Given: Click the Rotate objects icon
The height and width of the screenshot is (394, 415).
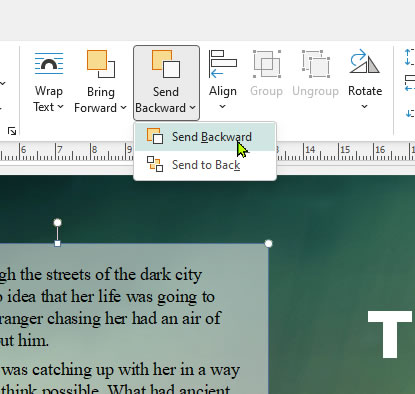Looking at the screenshot, I should [365, 62].
